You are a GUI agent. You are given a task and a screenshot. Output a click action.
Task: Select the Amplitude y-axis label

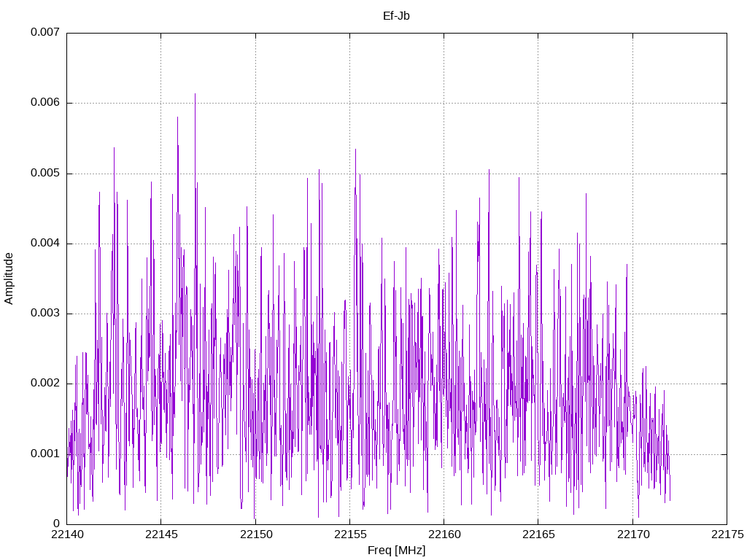point(9,279)
